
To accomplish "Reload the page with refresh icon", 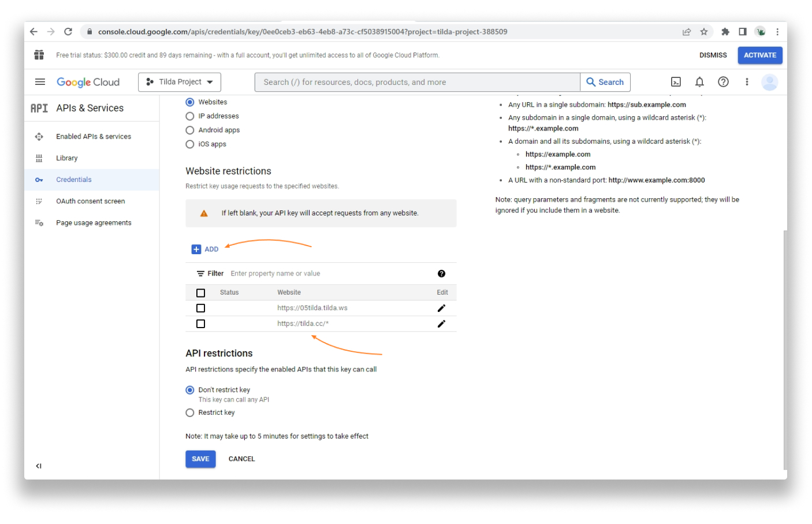I will point(68,32).
